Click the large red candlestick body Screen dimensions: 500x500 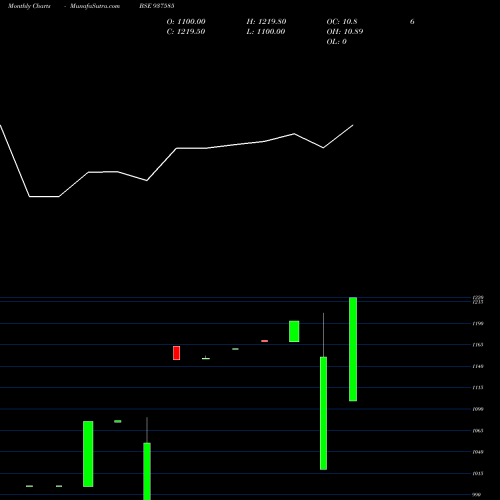(x=176, y=353)
